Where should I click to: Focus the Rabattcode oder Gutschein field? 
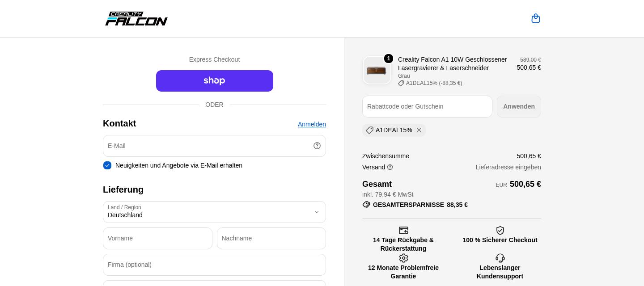pos(427,106)
